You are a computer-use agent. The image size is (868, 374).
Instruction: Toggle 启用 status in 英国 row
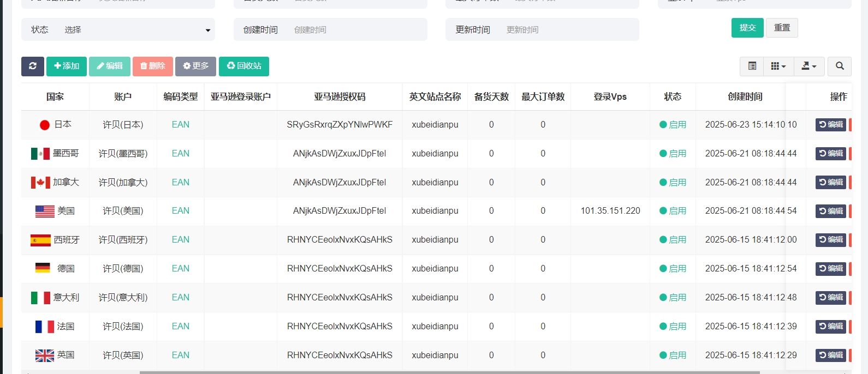pos(673,355)
